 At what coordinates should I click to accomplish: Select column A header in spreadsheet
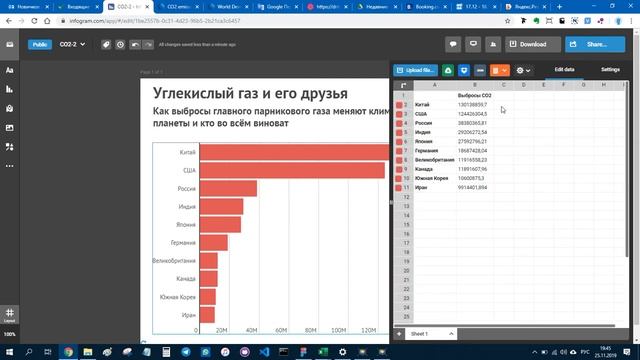pos(434,85)
